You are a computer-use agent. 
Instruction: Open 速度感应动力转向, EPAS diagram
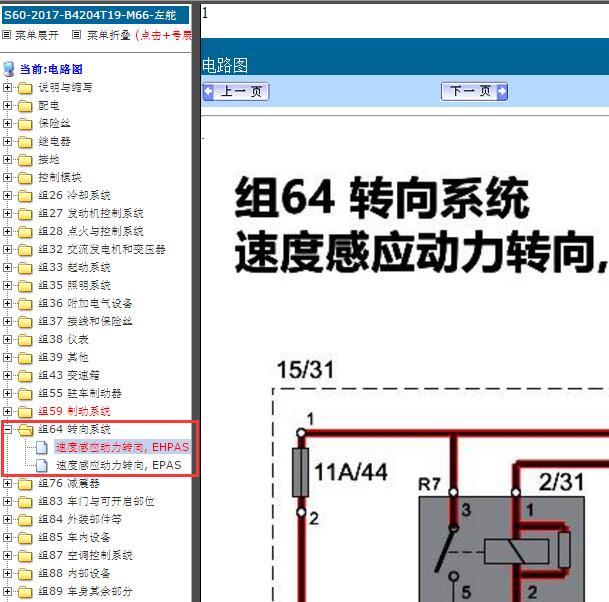tap(118, 465)
